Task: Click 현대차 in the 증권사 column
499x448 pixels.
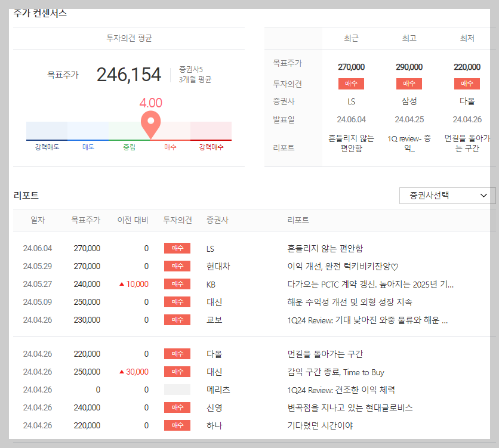Action: click(218, 266)
